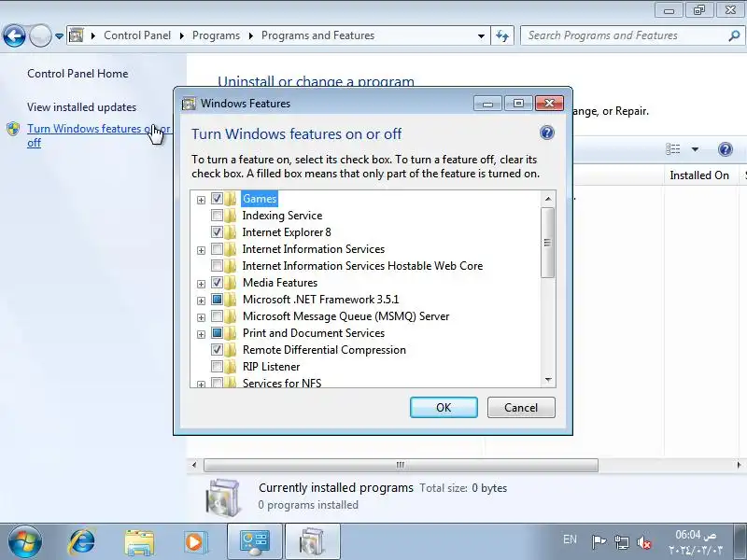747x560 pixels.
Task: Expand Print and Document Services node
Action: pos(201,334)
